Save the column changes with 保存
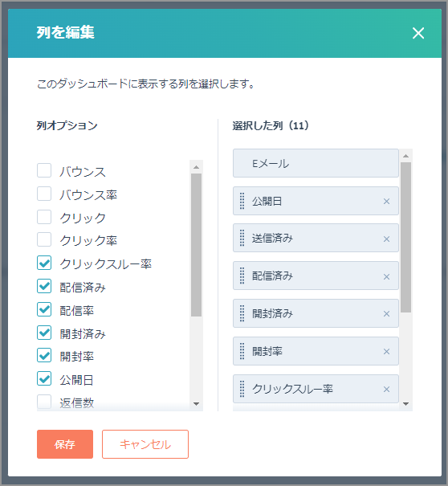Viewport: 448px width, 486px height. (65, 444)
